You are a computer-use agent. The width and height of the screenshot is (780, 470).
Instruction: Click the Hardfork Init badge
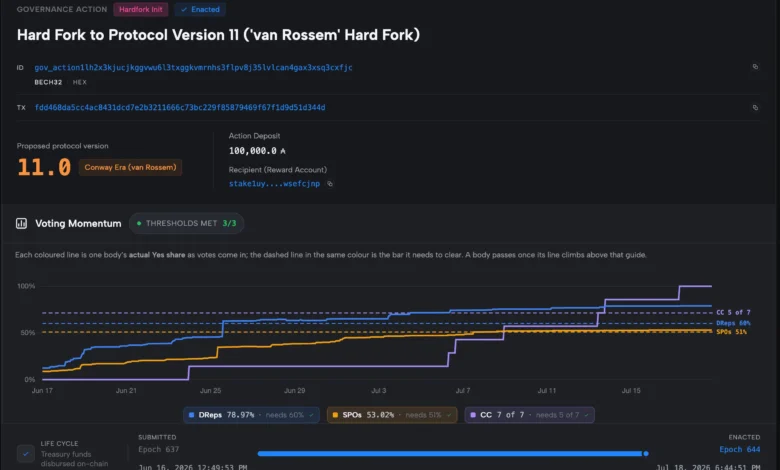click(141, 9)
